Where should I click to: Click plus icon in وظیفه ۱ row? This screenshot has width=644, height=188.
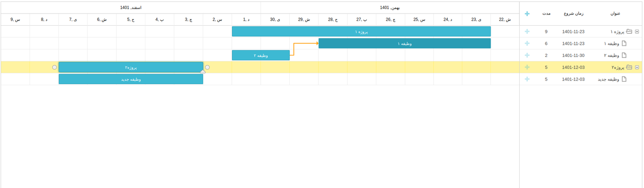(x=527, y=43)
